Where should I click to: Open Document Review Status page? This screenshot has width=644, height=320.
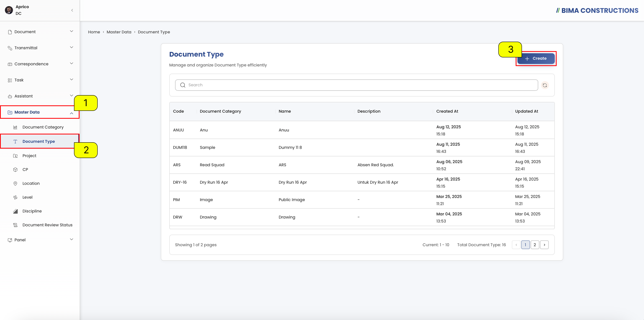click(x=40, y=225)
